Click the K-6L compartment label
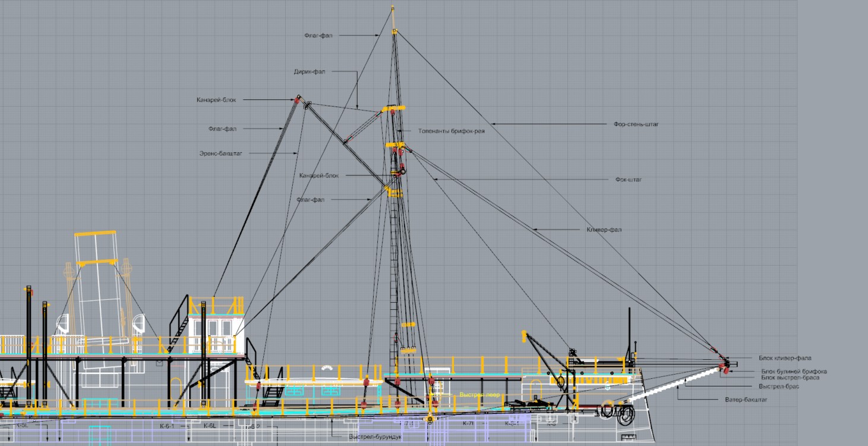 click(210, 426)
